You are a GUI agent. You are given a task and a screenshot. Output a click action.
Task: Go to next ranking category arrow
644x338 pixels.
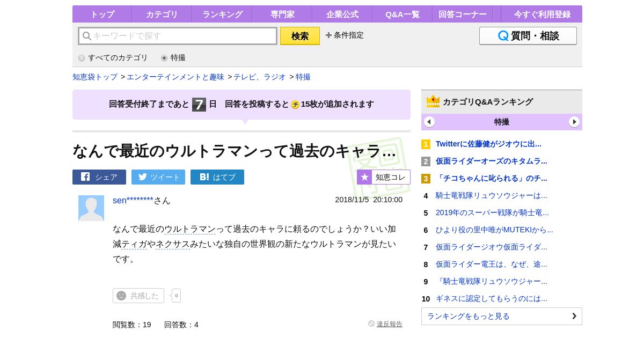(574, 122)
